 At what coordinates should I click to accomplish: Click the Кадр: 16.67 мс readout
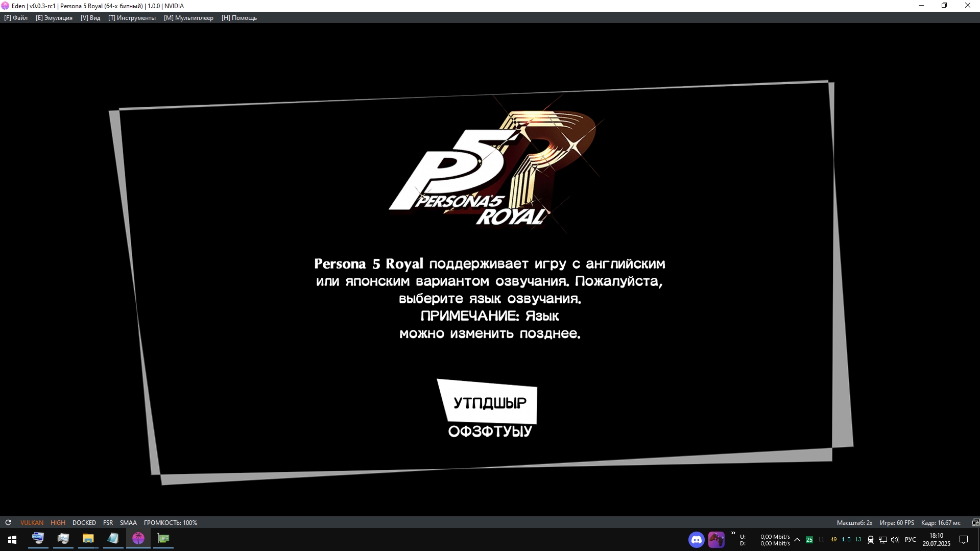(941, 522)
